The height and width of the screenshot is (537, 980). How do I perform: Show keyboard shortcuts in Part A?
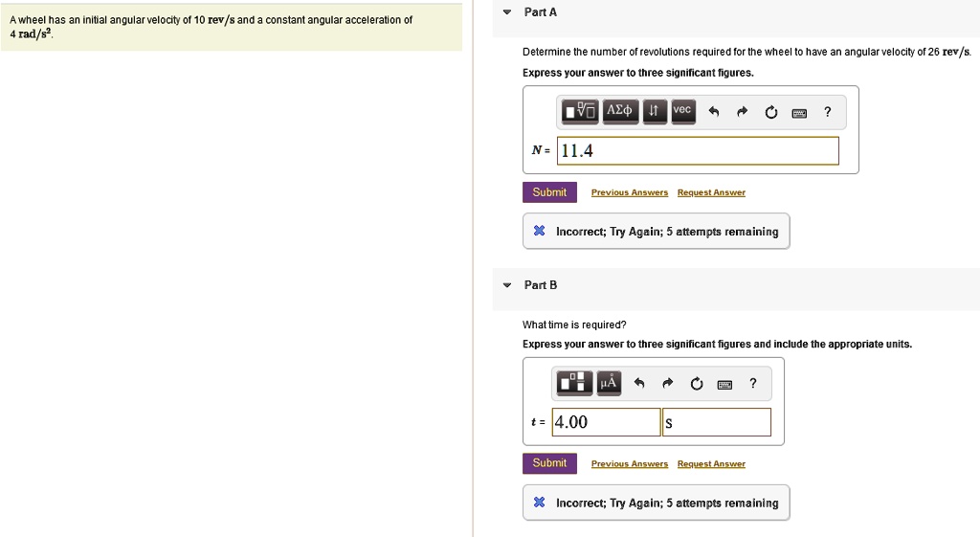pos(799,113)
